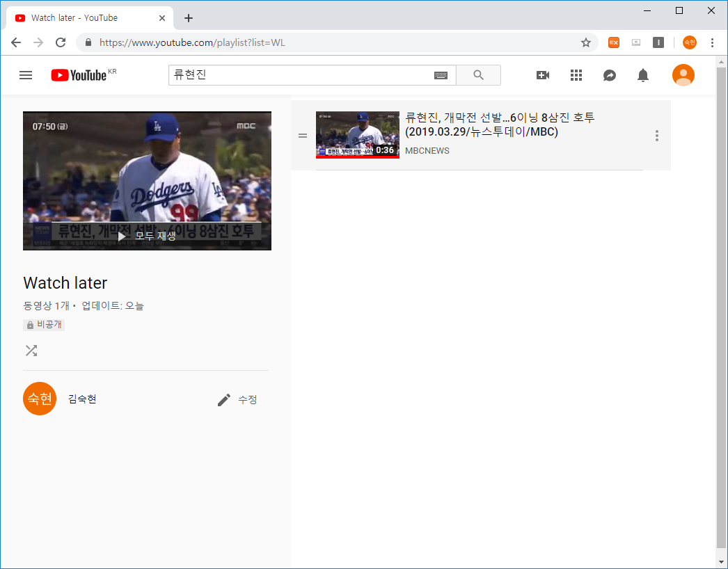Click the scrollbar up arrow
728x569 pixels.
(721, 62)
